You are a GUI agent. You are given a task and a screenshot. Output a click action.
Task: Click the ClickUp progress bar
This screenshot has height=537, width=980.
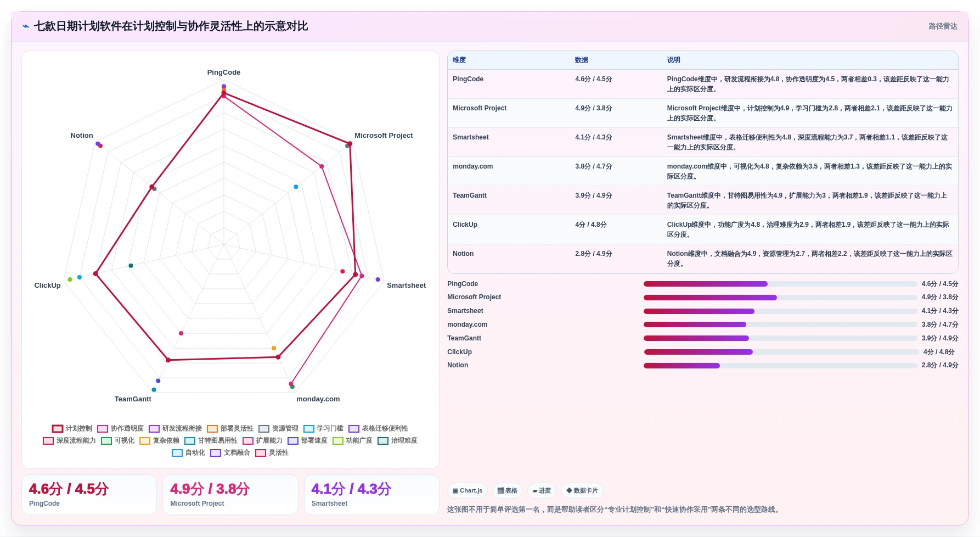[781, 352]
